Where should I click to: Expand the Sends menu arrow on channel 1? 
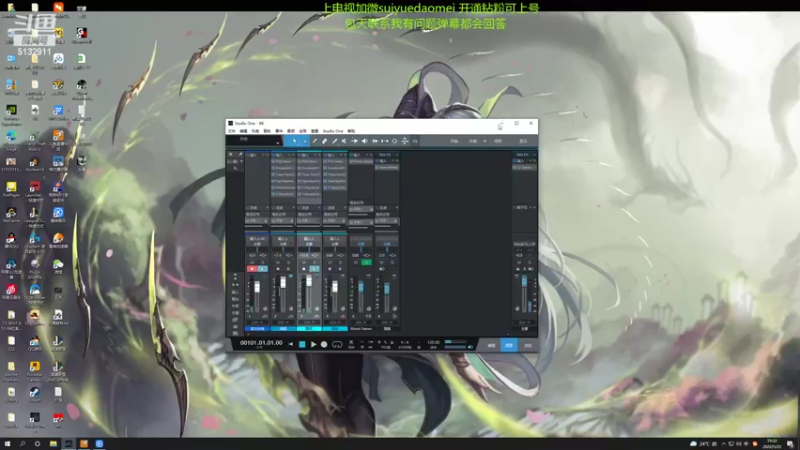[267, 208]
